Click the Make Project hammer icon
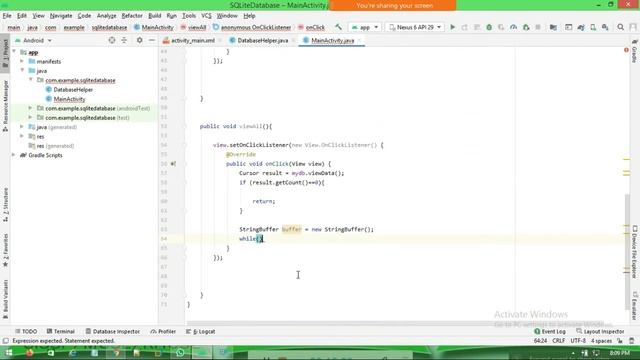The image size is (640, 360). point(338,27)
